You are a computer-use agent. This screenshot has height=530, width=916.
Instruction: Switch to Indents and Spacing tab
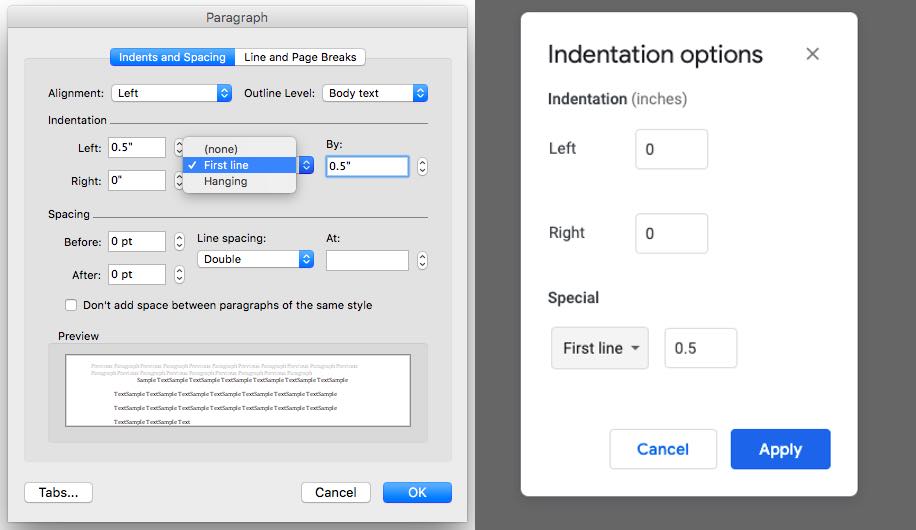[172, 57]
